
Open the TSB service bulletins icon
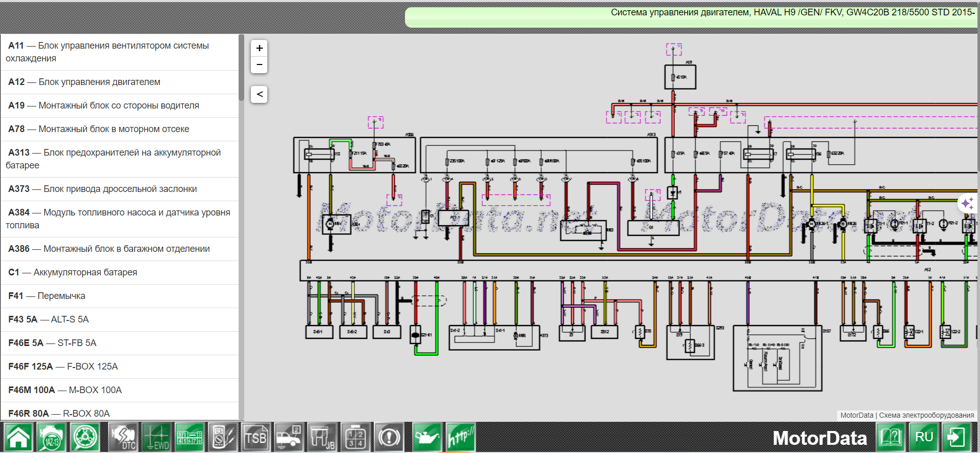255,438
